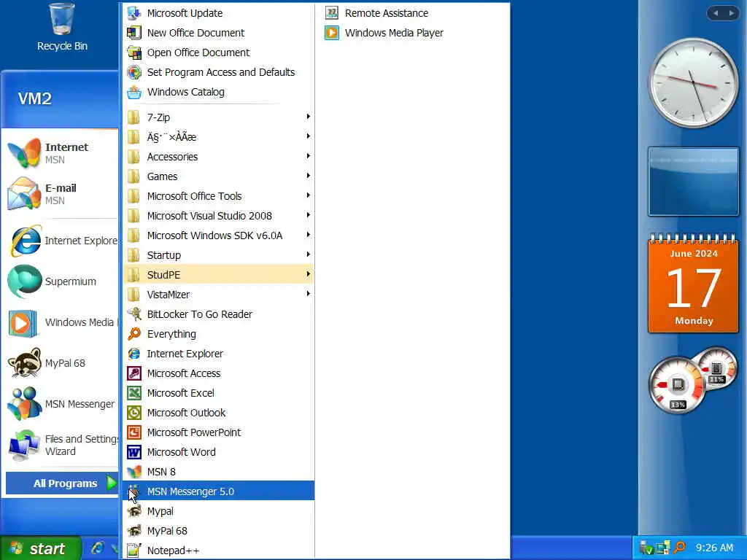Open Files and Settings Wizard
The height and width of the screenshot is (560, 747).
pos(61,446)
